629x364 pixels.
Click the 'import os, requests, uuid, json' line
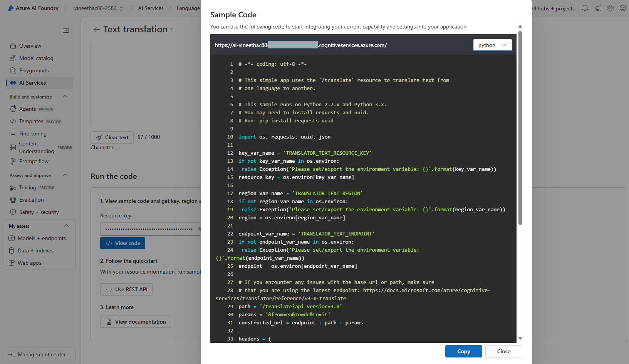point(284,137)
